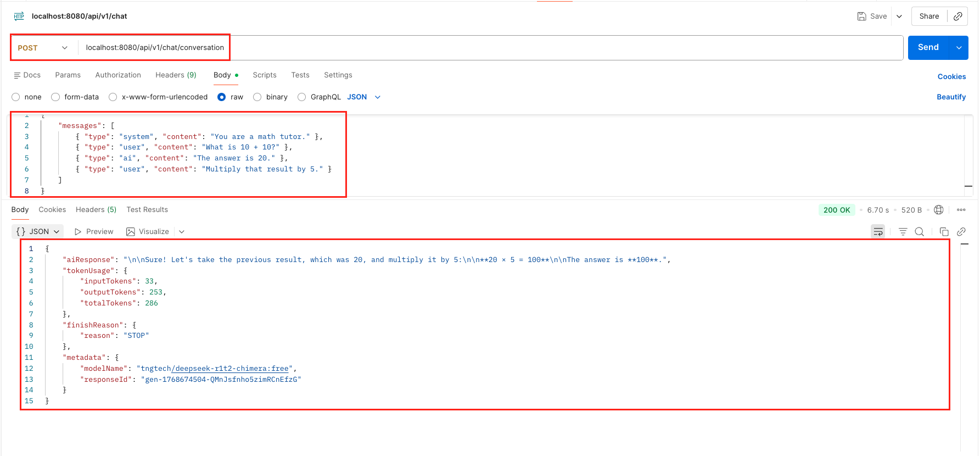
Task: Choose the form-data radio option
Action: click(55, 97)
